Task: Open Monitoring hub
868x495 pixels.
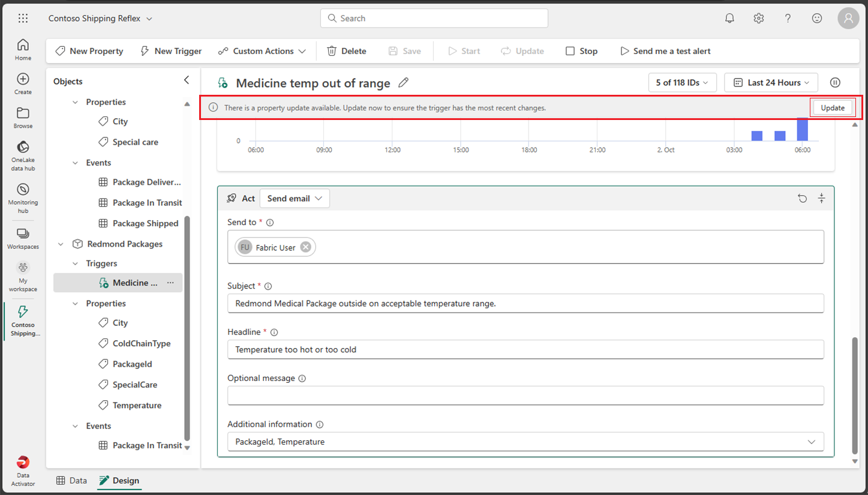Action: (23, 198)
